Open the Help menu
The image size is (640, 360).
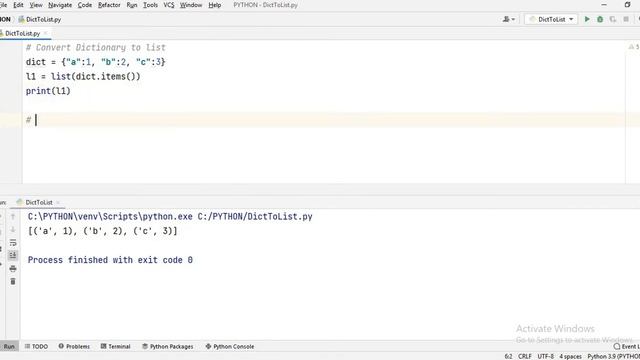coord(215,5)
